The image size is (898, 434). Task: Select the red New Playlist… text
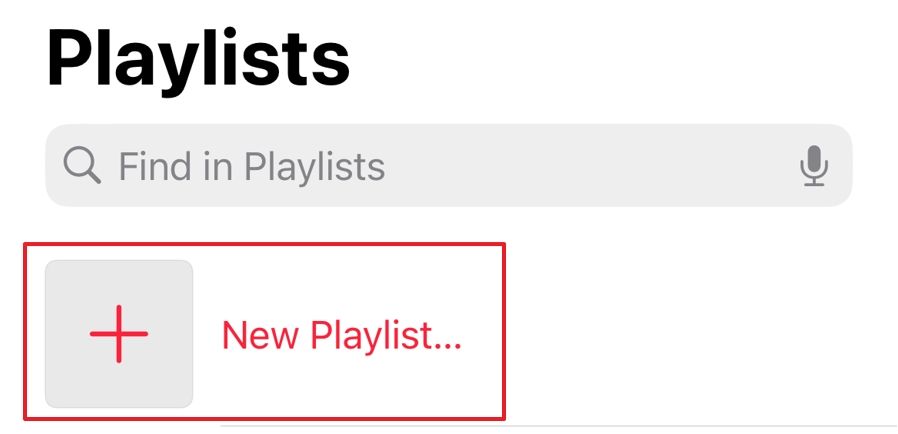(x=341, y=336)
